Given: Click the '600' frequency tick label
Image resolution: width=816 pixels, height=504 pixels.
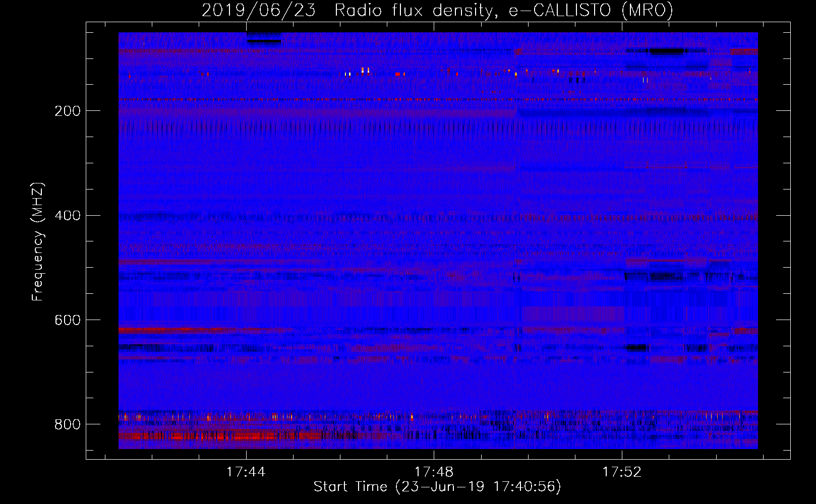Looking at the screenshot, I should tap(67, 320).
